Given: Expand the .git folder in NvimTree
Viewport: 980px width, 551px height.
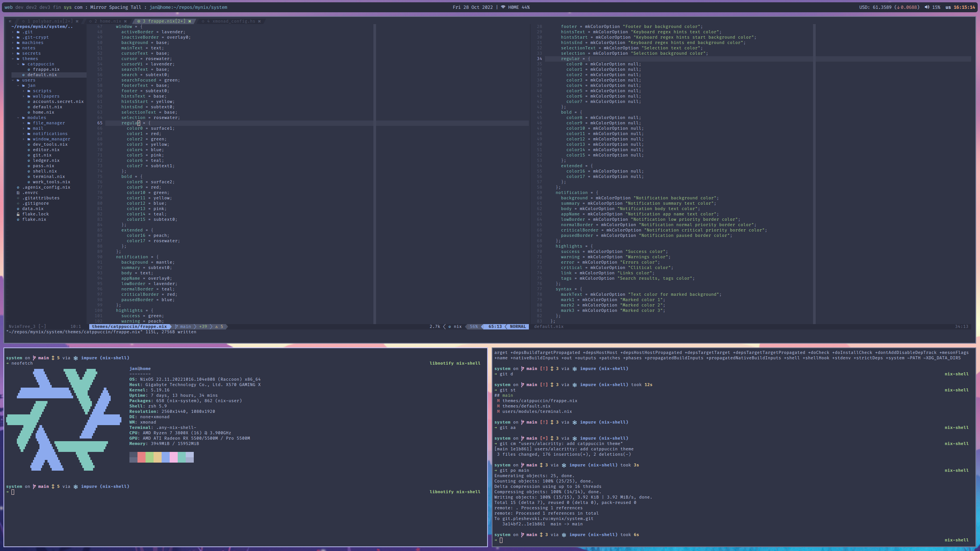Looking at the screenshot, I should pos(13,32).
